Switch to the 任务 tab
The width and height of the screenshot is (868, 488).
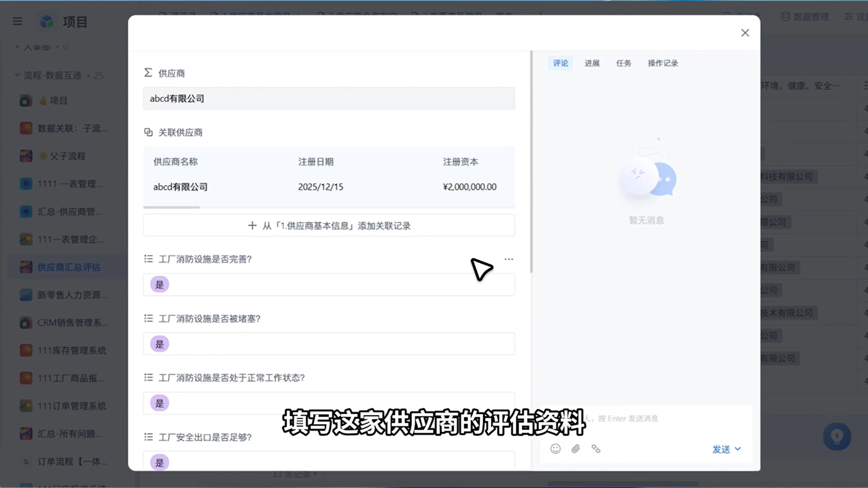623,63
